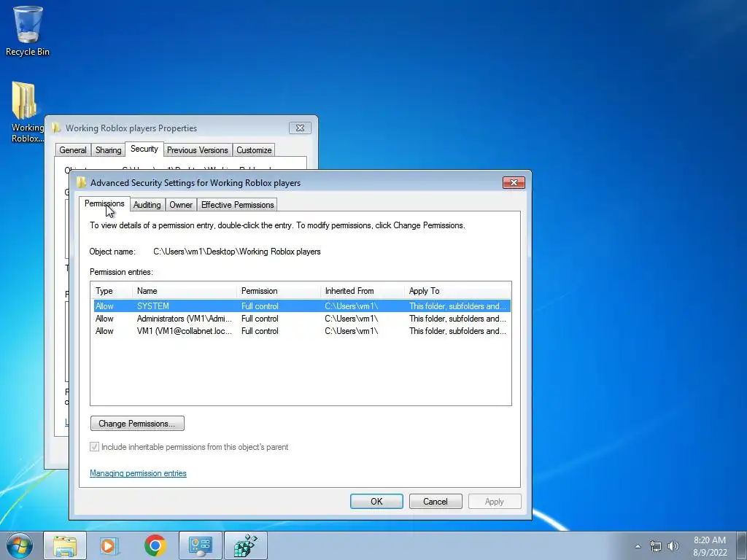Click Full control in VM1 row
This screenshot has width=747, height=560.
click(x=260, y=331)
